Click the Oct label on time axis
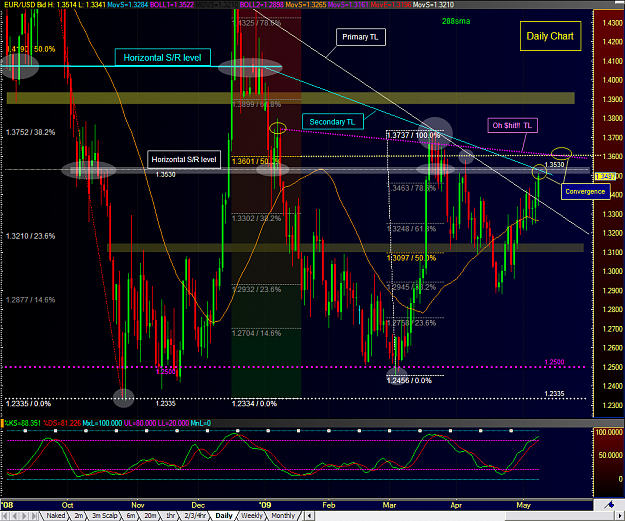 67,505
